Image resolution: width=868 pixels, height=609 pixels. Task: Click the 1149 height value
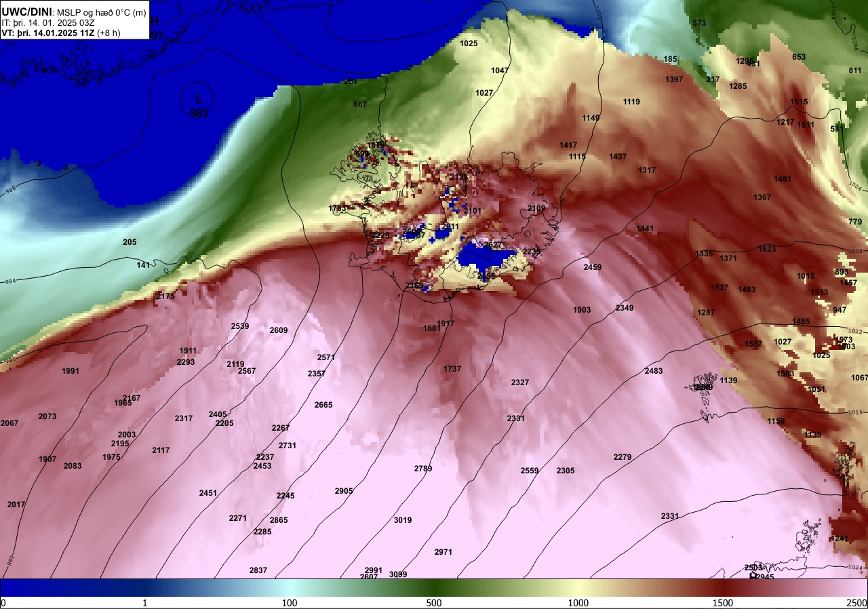[591, 118]
